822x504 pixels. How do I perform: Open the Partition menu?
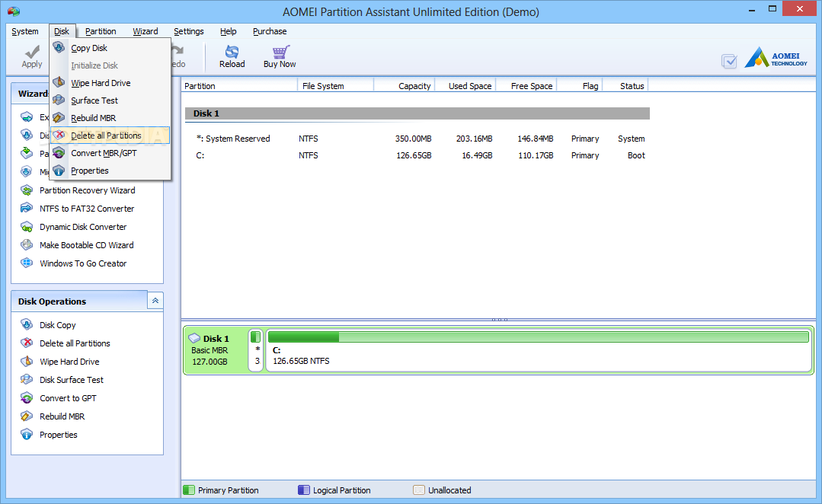[x=101, y=31]
